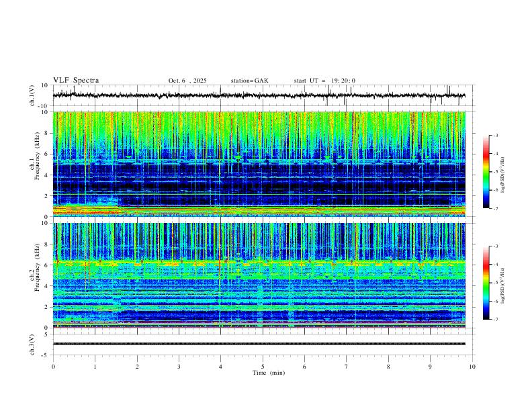Click inside the ch.2 spectrogram panel
Screen dimensions: 532x411
259,275
